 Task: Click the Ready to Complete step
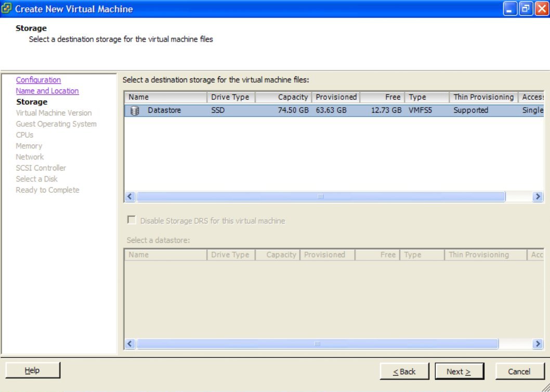pyautogui.click(x=47, y=190)
